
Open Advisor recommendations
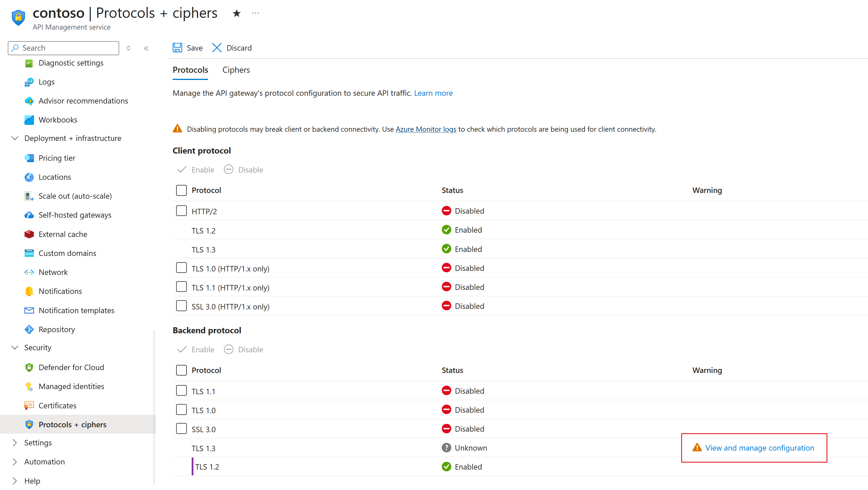83,101
